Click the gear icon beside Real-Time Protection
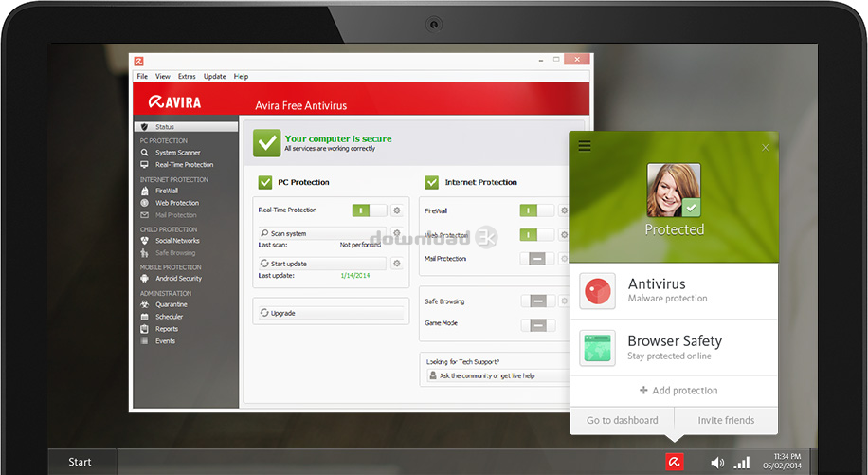The image size is (868, 475). tap(397, 210)
